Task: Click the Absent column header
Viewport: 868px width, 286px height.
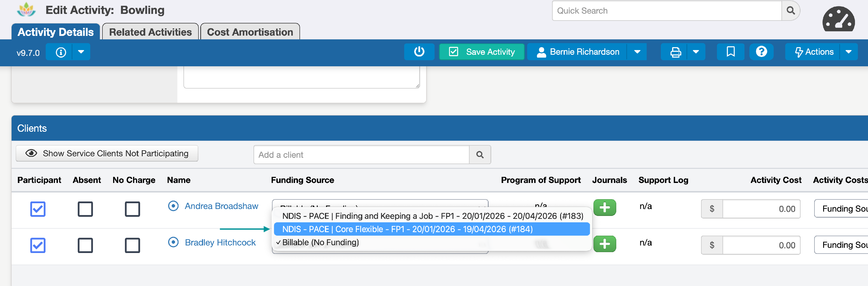Action: click(x=87, y=180)
